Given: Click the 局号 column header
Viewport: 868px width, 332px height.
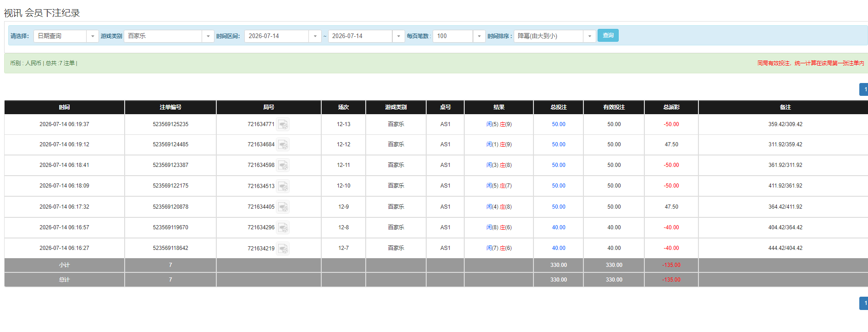Looking at the screenshot, I should [x=269, y=107].
